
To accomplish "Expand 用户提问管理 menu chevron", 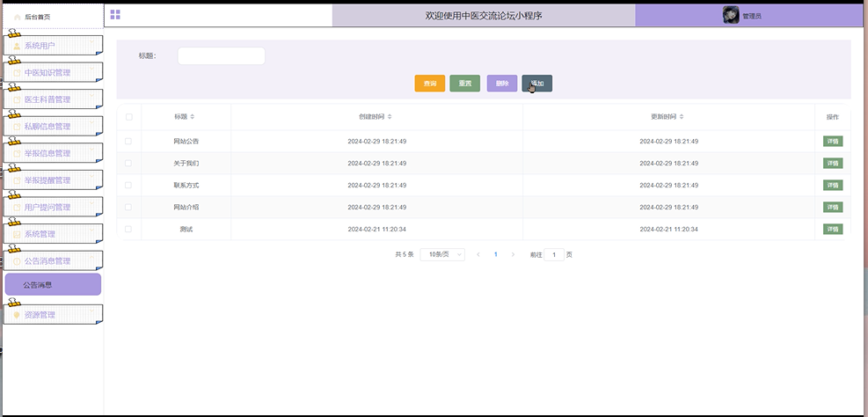I will pyautogui.click(x=91, y=204).
